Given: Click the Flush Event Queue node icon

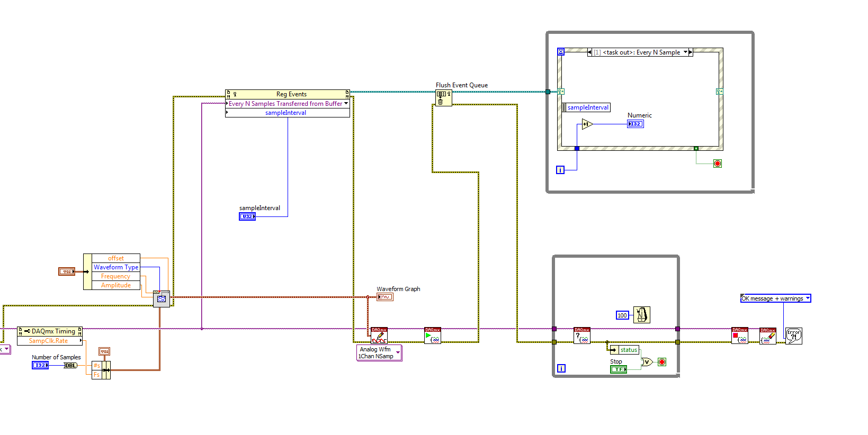Looking at the screenshot, I should click(443, 98).
